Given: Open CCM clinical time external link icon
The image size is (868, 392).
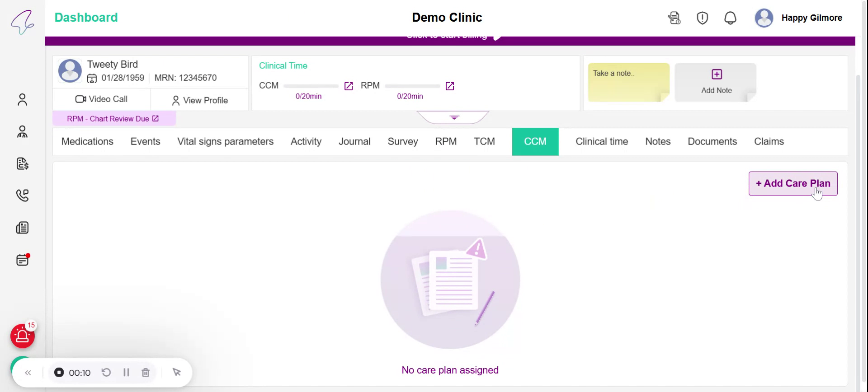Looking at the screenshot, I should 349,86.
